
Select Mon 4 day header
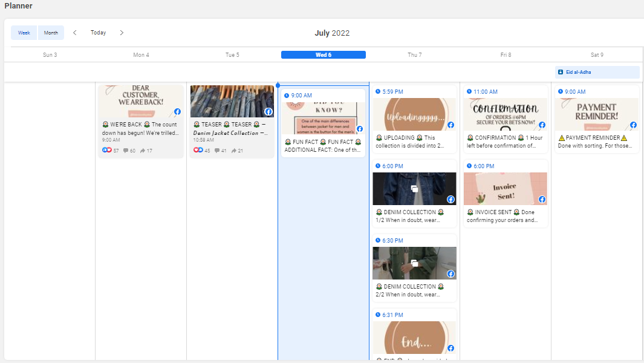[x=141, y=54]
